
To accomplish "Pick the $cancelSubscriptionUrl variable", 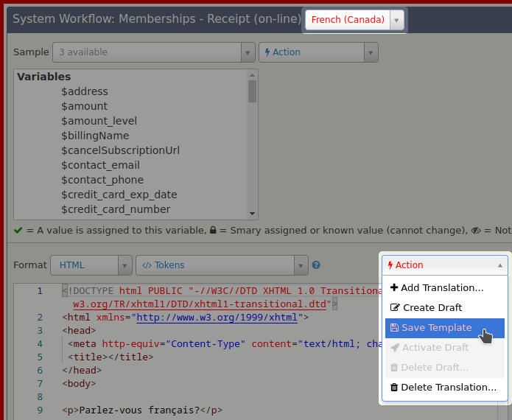I will pyautogui.click(x=120, y=150).
